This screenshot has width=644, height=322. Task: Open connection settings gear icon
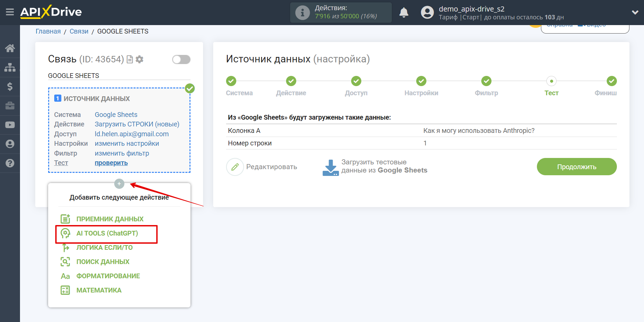point(139,59)
